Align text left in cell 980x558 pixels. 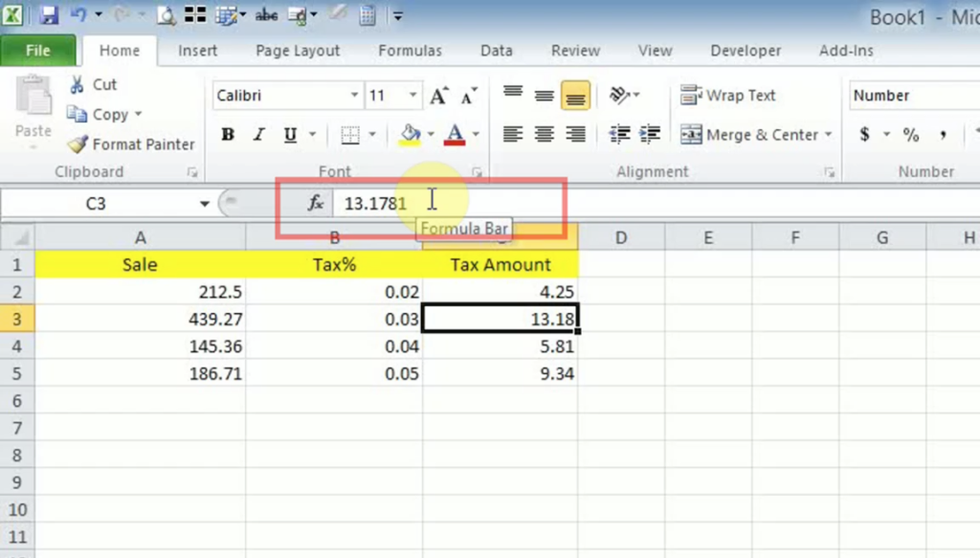click(x=513, y=134)
